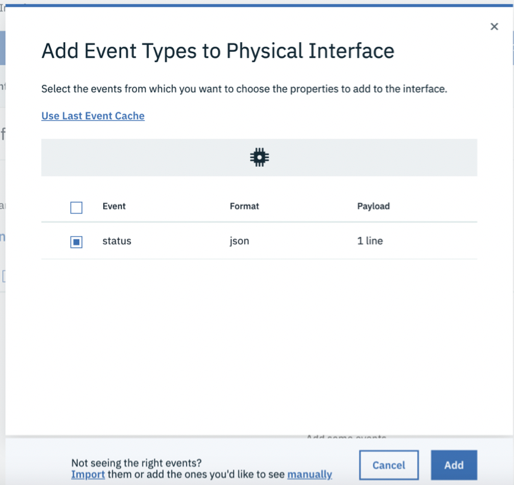Open the Use Last Event Cache link
Screen dimensions: 514x485
tap(93, 116)
